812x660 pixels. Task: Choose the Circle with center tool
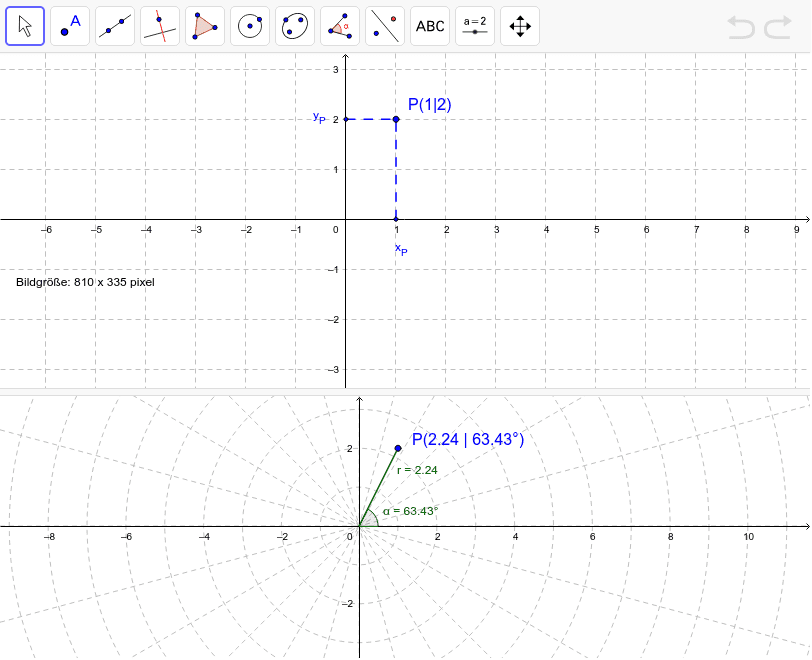point(250,26)
